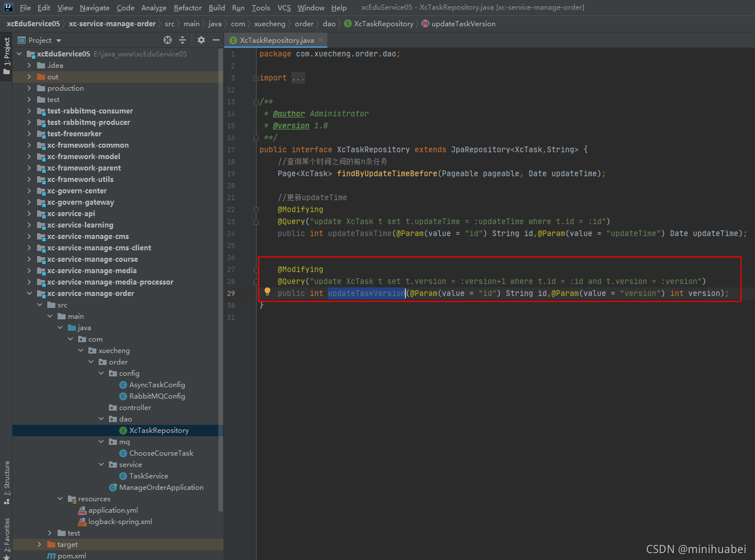Click TaskService class icon
The width and height of the screenshot is (755, 560).
tap(123, 476)
